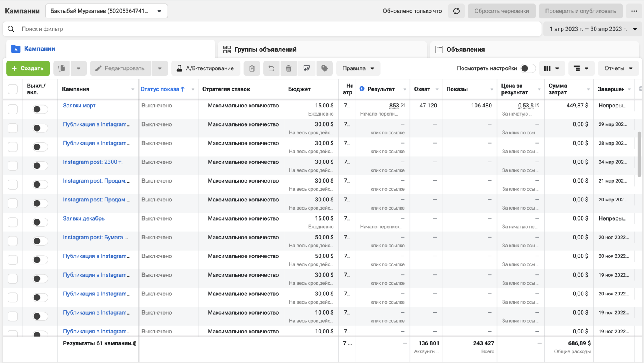This screenshot has height=363, width=644.
Task: Switch to the Группы объявлений tab
Action: pos(322,49)
